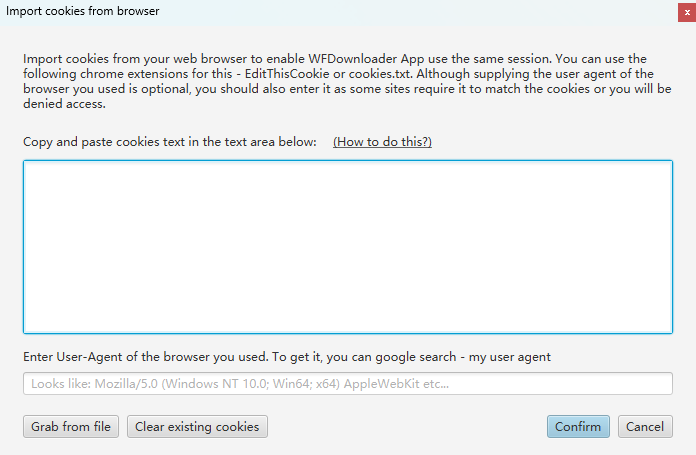Remove stored cookies via Clear existing cookies
The image size is (696, 455).
coord(197,427)
